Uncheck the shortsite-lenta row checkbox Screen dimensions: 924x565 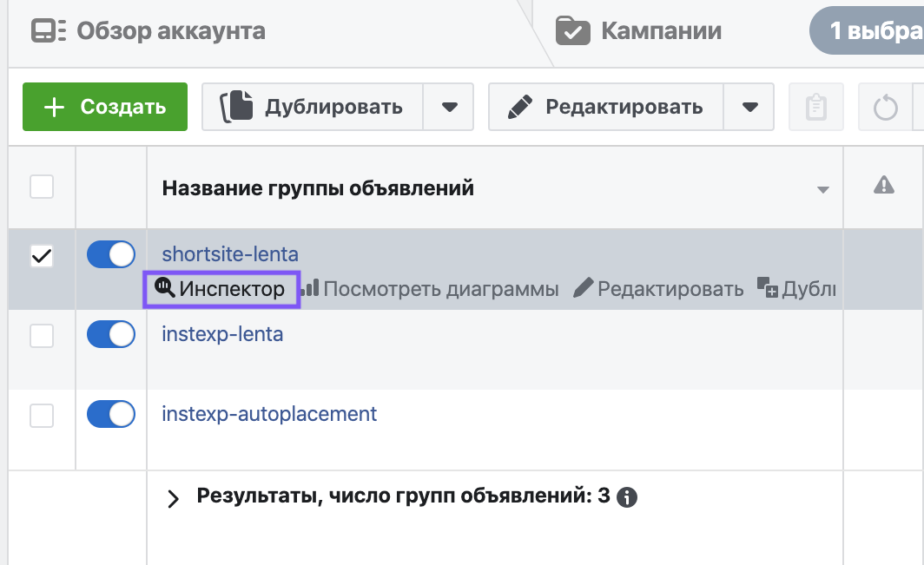(42, 256)
